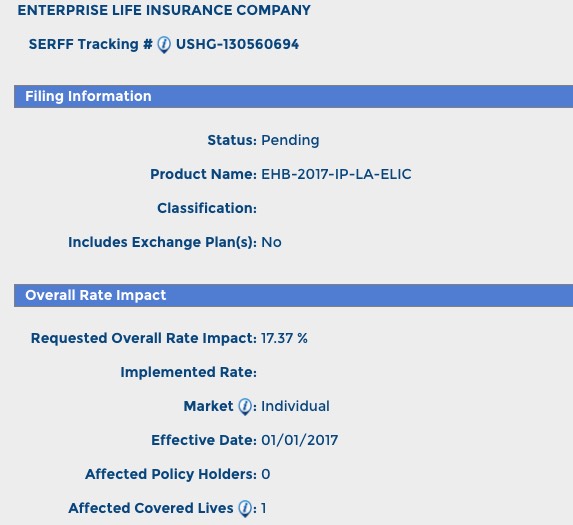Select the Filing Information section header
This screenshot has width=573, height=525.
tap(293, 96)
